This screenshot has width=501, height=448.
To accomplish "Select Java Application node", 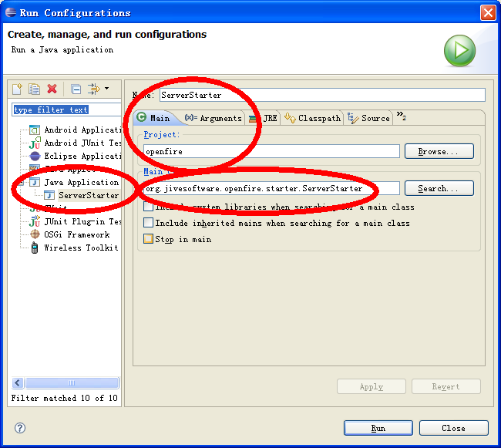I will 82,182.
